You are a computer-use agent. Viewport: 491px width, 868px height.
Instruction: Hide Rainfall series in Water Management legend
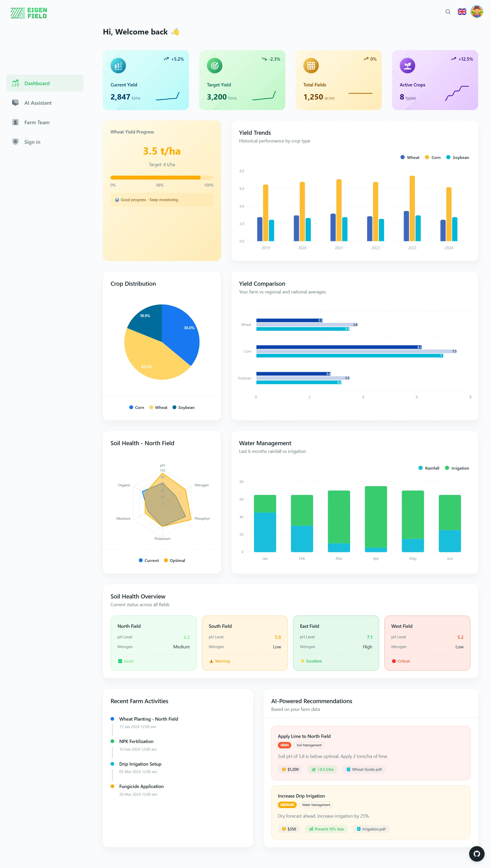(429, 468)
